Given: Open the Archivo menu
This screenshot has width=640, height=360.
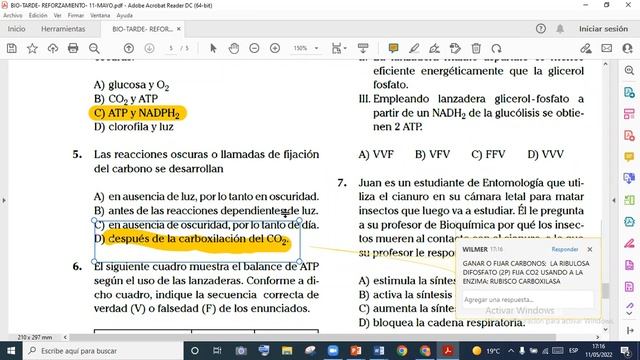Looking at the screenshot, I should point(13,16).
